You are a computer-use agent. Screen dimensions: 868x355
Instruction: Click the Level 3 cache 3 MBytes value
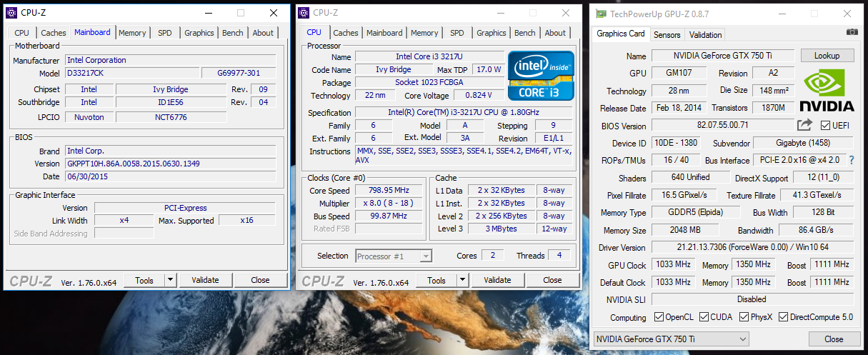pos(502,229)
